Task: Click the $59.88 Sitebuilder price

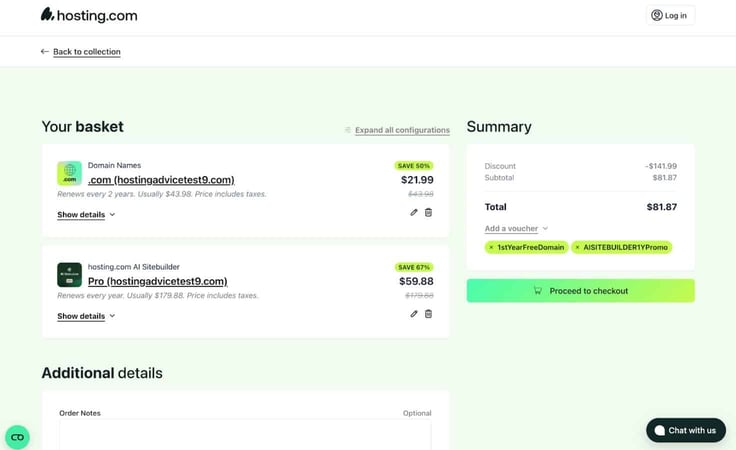Action: coord(416,281)
